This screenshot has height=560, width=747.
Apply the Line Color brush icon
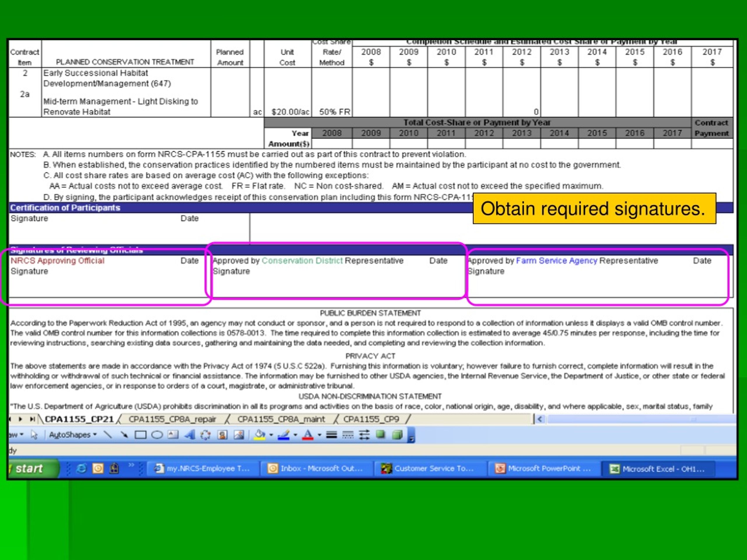(284, 435)
